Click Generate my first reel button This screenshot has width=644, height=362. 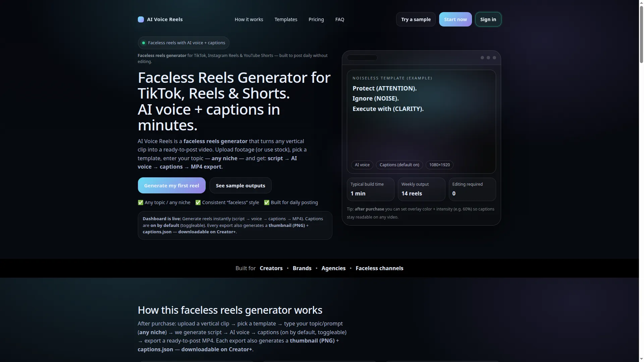click(172, 185)
